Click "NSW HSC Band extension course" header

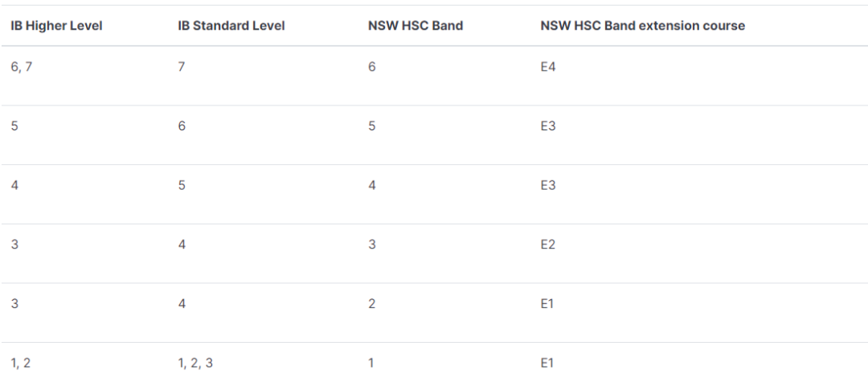(x=642, y=26)
